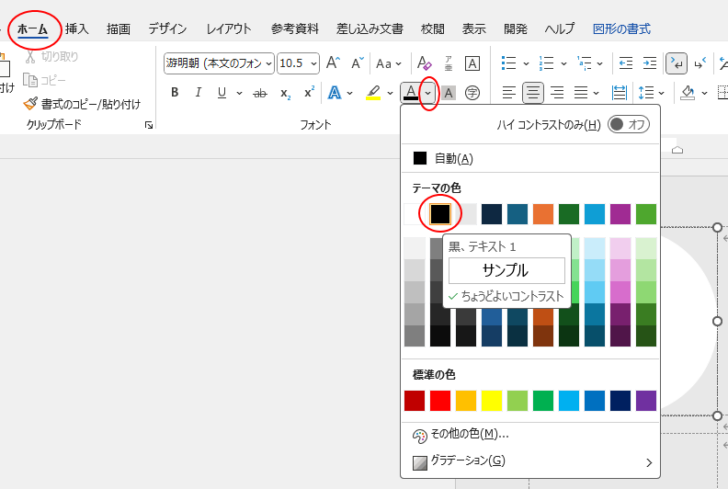Apply character border
This screenshot has width=728, height=489.
[x=472, y=63]
